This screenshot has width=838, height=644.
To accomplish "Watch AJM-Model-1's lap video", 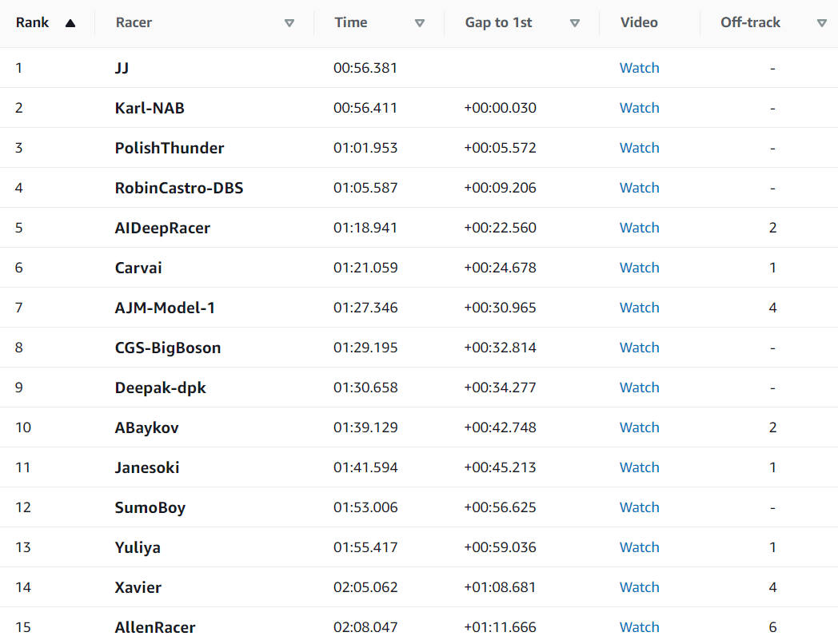I will pos(639,308).
